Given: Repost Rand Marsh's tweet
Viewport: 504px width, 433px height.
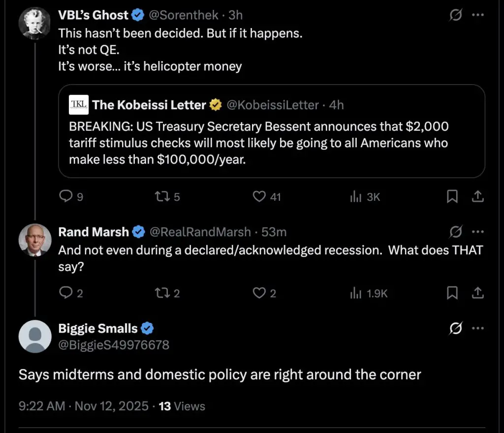Looking at the screenshot, I should click(161, 293).
